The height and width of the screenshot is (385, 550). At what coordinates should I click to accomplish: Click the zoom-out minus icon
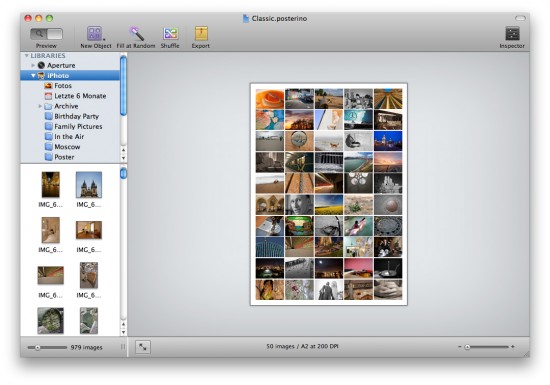(460, 346)
